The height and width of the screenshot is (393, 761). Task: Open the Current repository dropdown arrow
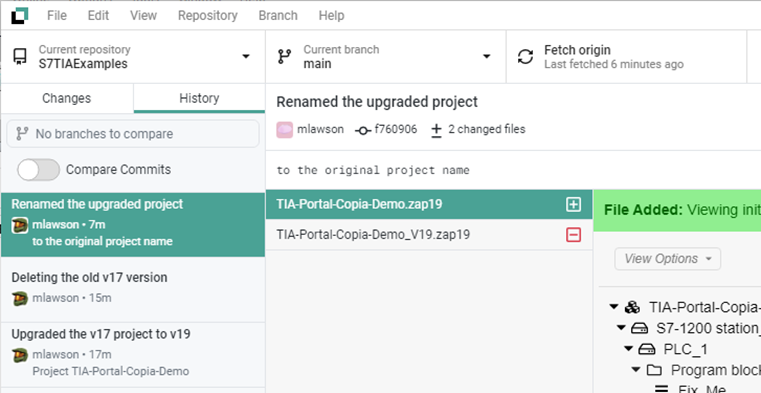pyautogui.click(x=246, y=56)
